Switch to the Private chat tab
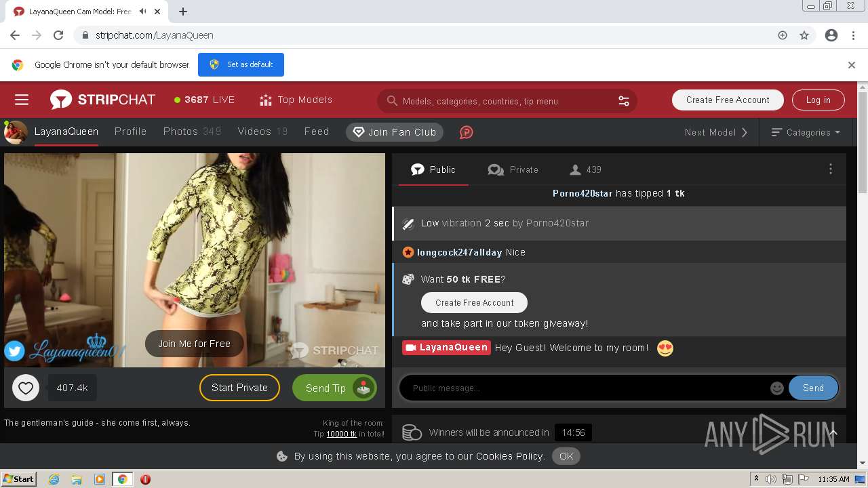This screenshot has width=868, height=488. [513, 169]
